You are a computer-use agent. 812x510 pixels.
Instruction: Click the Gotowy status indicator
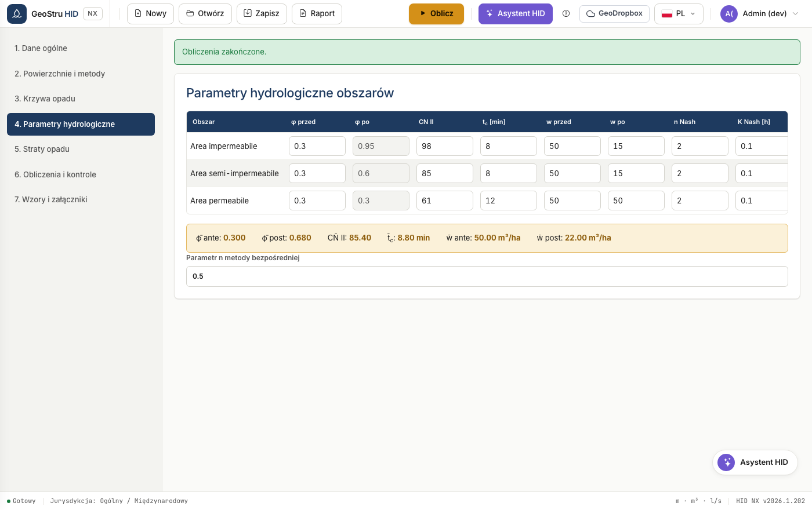pyautogui.click(x=21, y=501)
